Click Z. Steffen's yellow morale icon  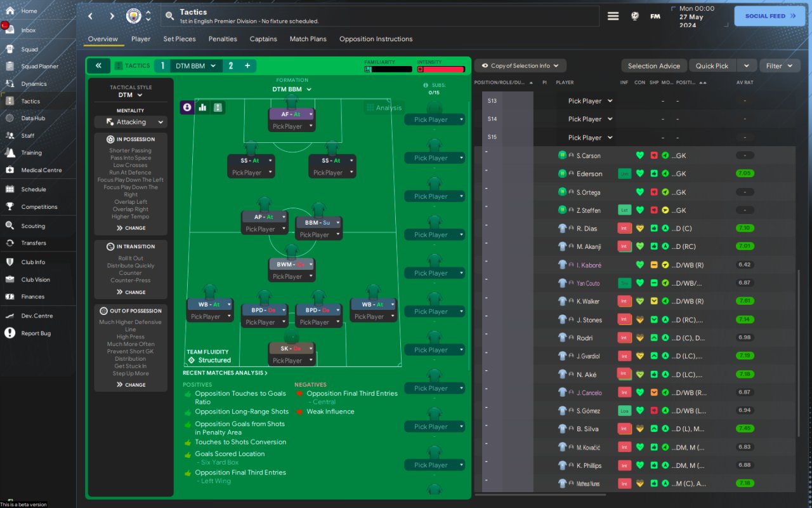[665, 210]
